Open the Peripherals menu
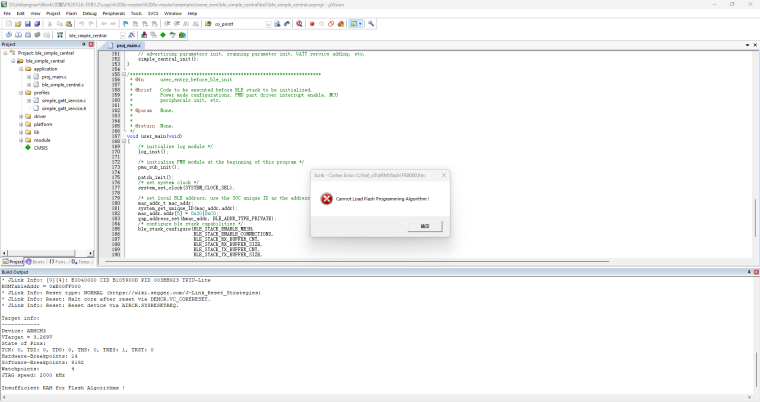 point(114,14)
